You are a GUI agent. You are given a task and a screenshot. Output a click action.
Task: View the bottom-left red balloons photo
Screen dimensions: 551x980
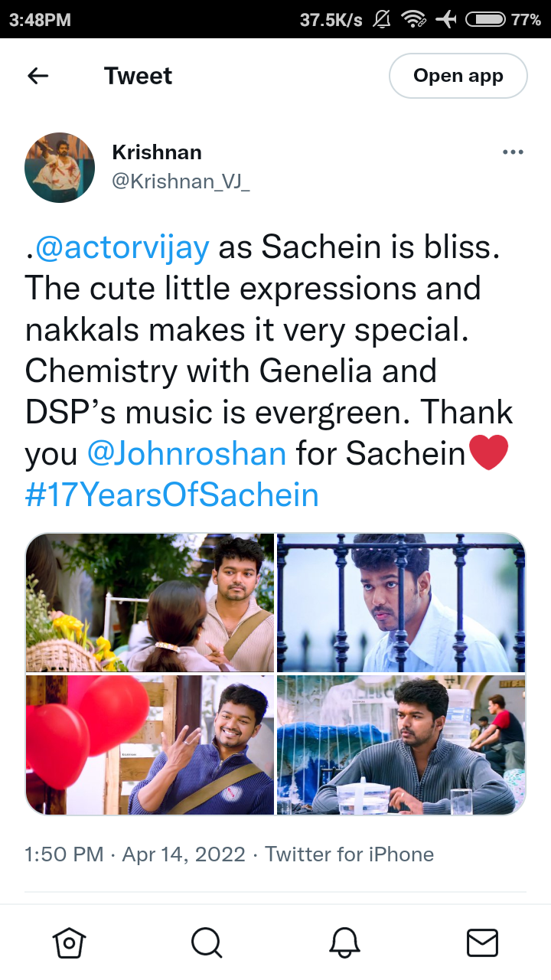coord(150,745)
